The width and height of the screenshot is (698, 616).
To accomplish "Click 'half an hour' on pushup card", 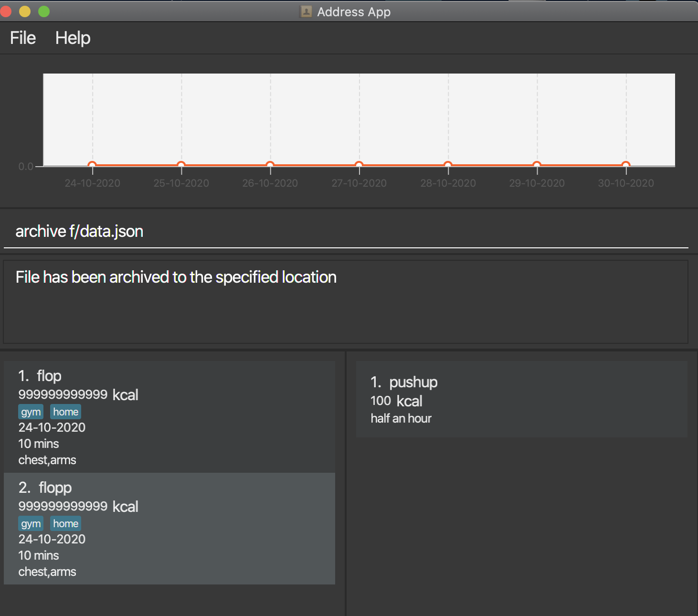I will click(401, 418).
